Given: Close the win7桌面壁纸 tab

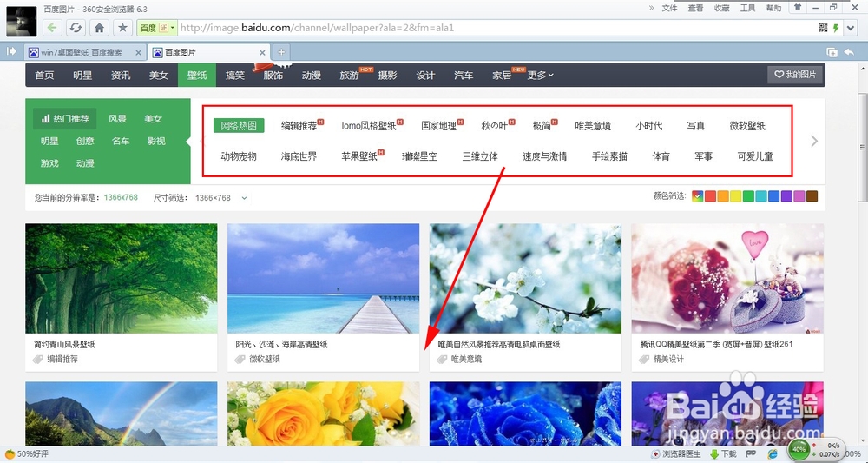Looking at the screenshot, I should pos(138,53).
